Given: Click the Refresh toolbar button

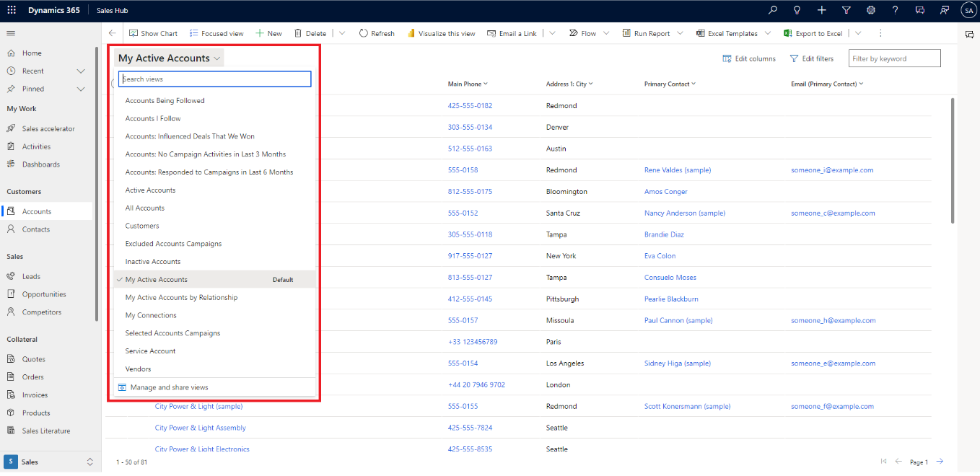Looking at the screenshot, I should (377, 33).
